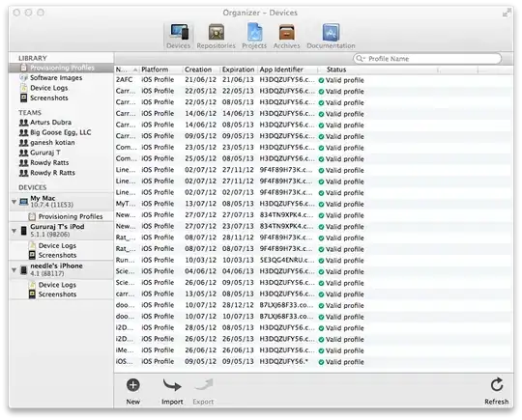Click expiration date 28/11/12

point(238,238)
